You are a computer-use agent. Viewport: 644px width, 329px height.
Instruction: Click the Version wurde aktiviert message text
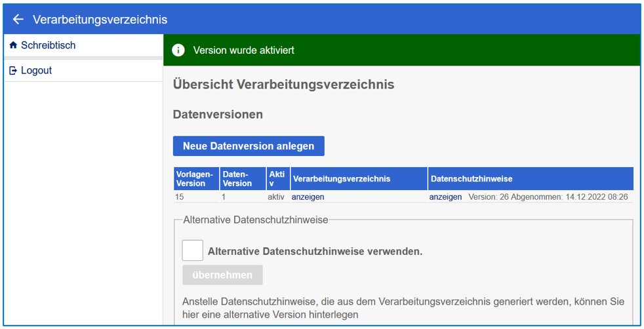pyautogui.click(x=243, y=50)
